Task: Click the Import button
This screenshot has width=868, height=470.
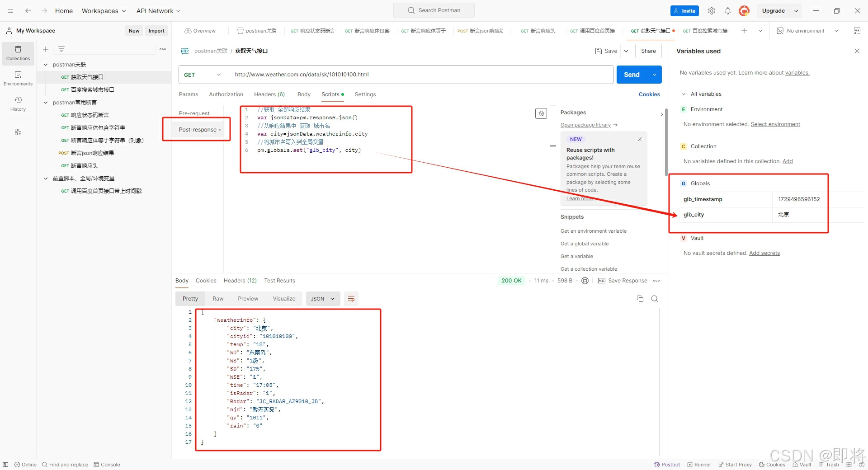Action: [156, 31]
